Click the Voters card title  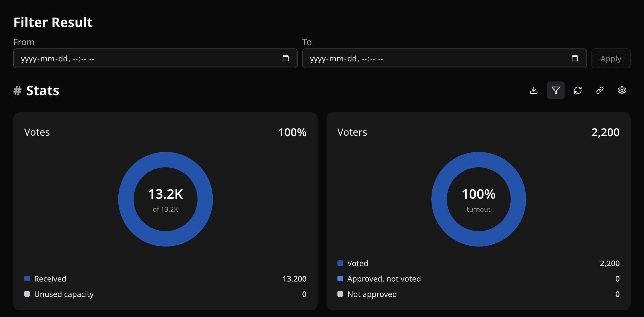click(x=352, y=132)
